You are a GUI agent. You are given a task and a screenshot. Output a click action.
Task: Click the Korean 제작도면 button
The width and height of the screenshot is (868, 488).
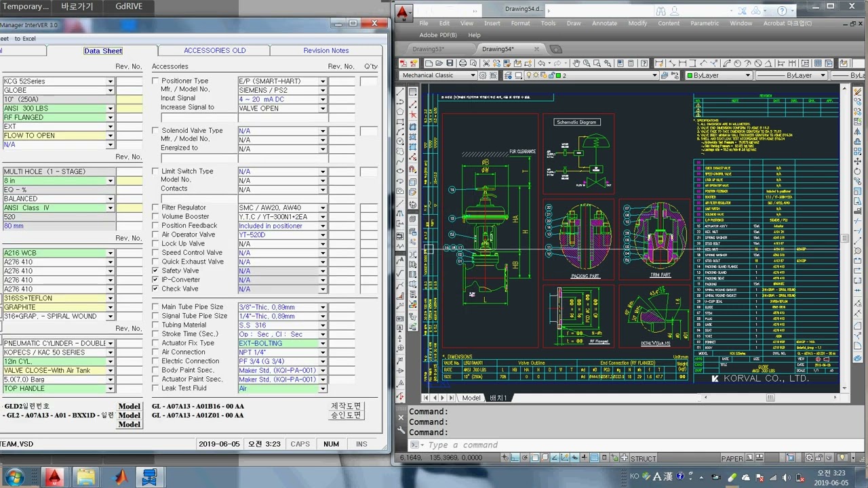click(347, 406)
